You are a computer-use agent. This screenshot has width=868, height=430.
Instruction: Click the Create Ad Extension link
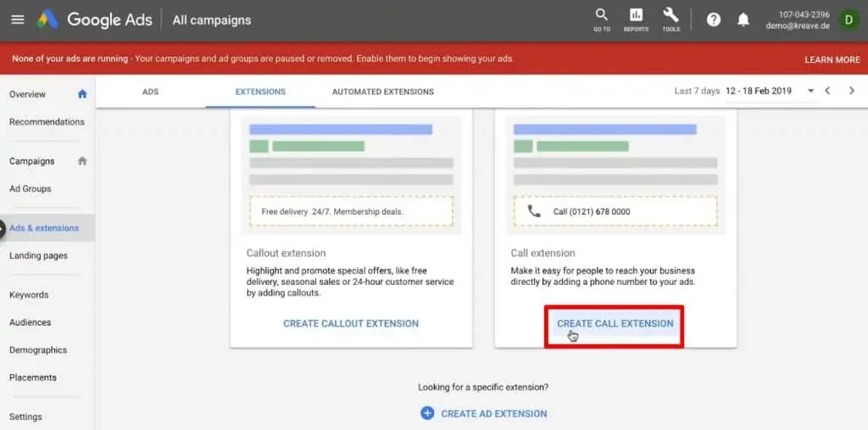coord(494,413)
